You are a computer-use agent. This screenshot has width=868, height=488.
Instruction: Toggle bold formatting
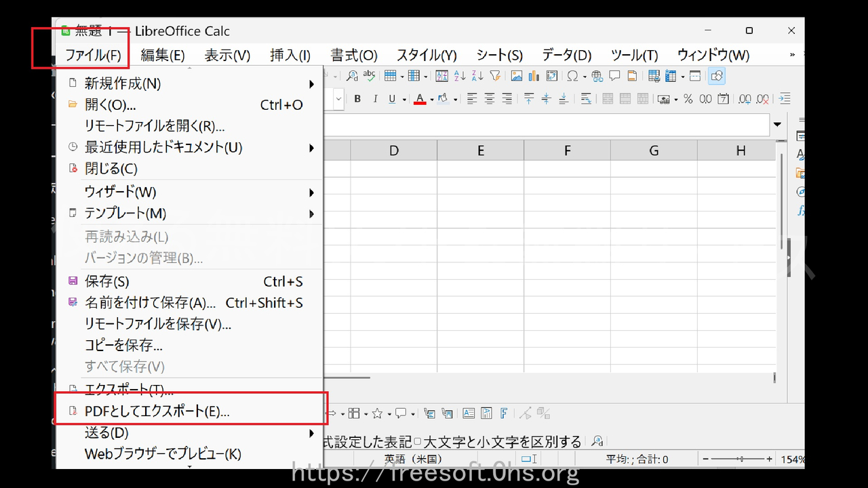(357, 98)
